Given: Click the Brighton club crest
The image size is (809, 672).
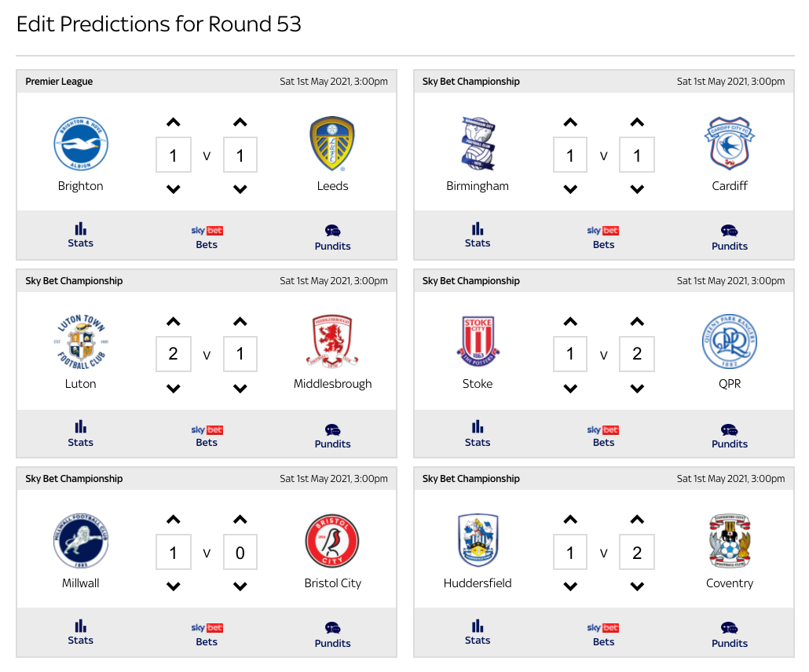Looking at the screenshot, I should [81, 144].
